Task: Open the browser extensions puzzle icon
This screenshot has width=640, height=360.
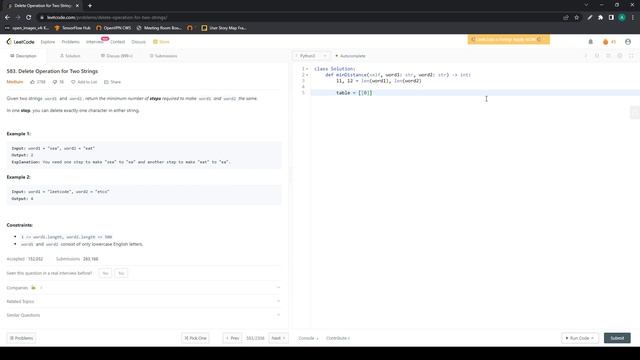Action: click(600, 18)
